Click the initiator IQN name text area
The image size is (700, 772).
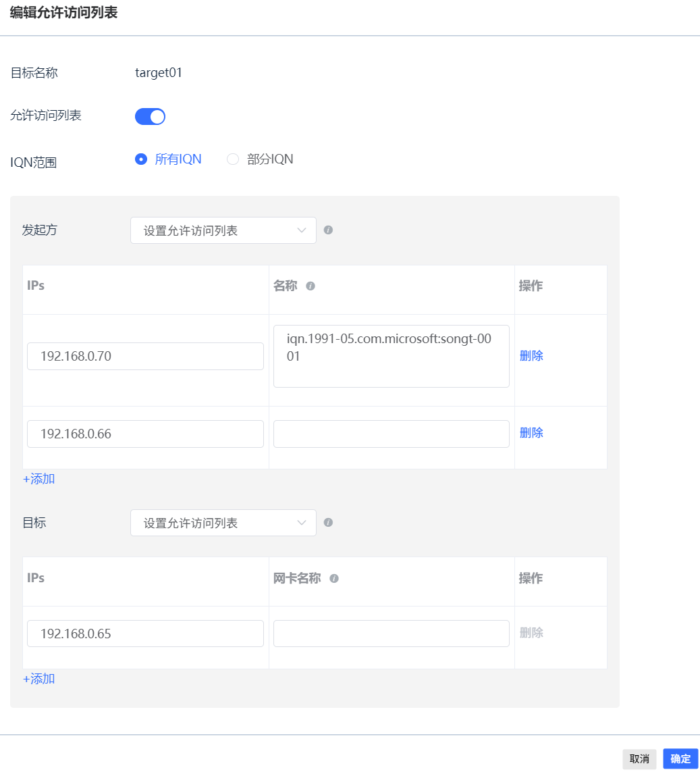(x=391, y=356)
